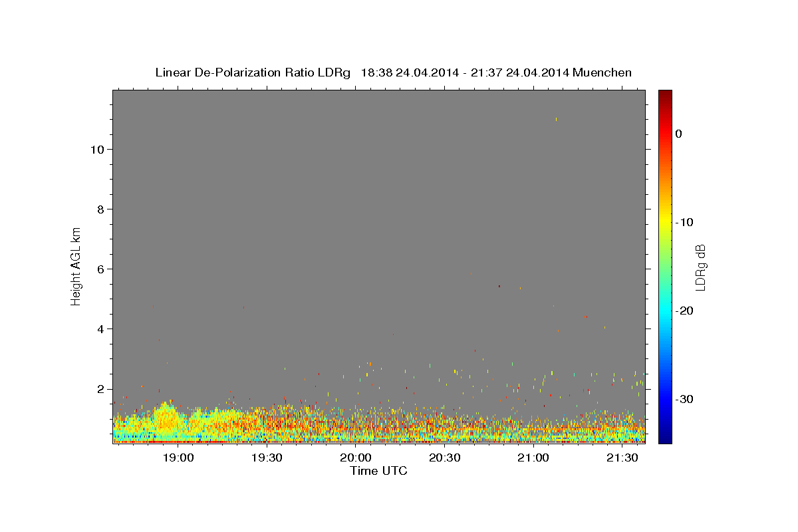798x532 pixels.
Task: Click the colorbar value -20
Action: point(685,311)
